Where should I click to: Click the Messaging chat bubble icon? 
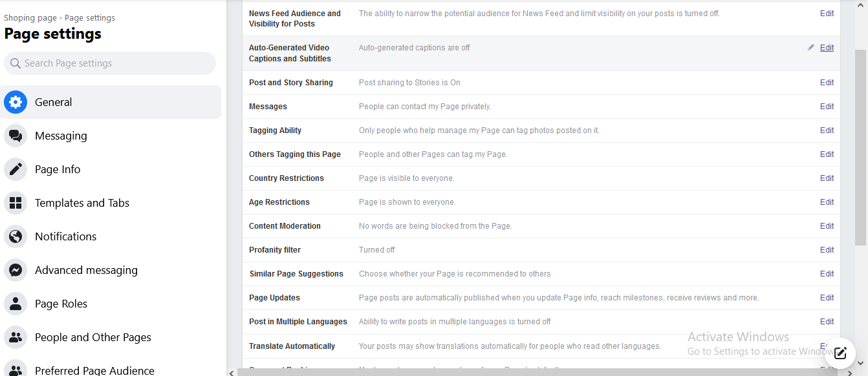click(x=15, y=135)
